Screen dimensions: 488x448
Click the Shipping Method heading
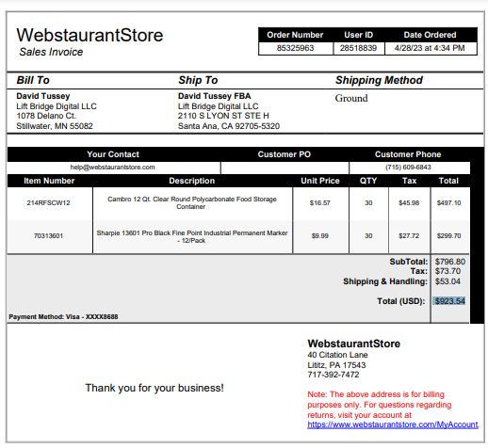tap(379, 80)
